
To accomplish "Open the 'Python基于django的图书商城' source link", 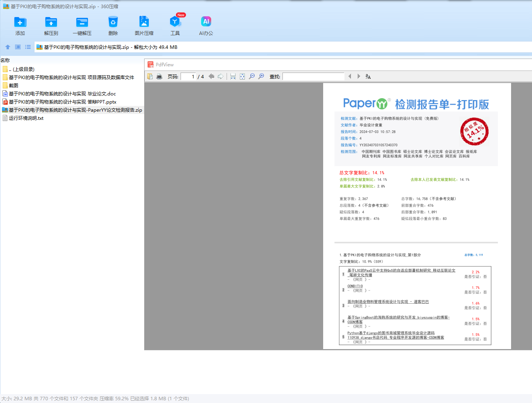I will 396,335.
